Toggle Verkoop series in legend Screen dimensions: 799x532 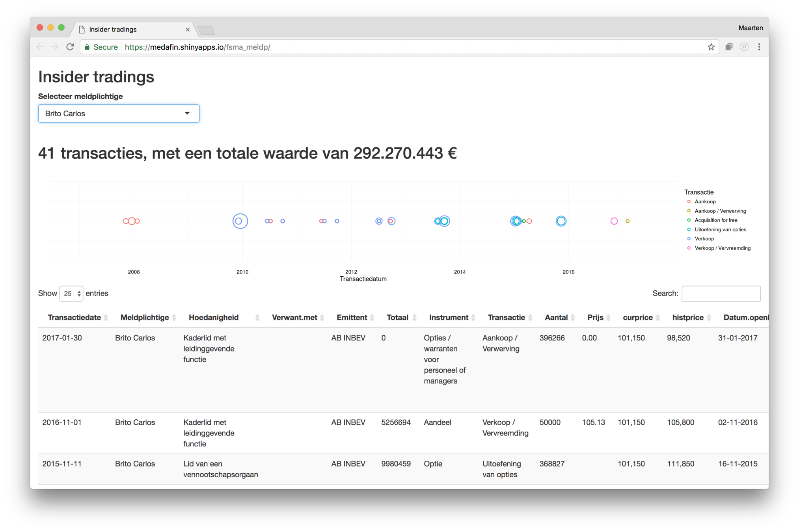click(x=704, y=239)
